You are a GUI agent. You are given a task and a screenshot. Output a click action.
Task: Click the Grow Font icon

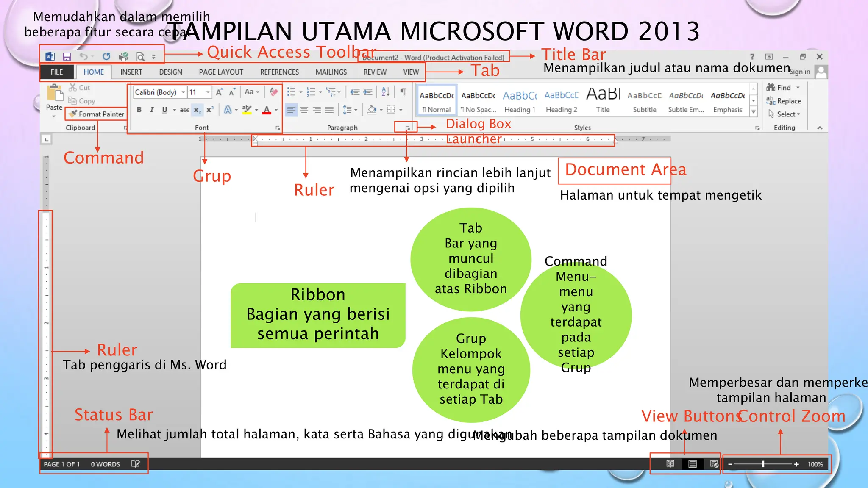219,92
